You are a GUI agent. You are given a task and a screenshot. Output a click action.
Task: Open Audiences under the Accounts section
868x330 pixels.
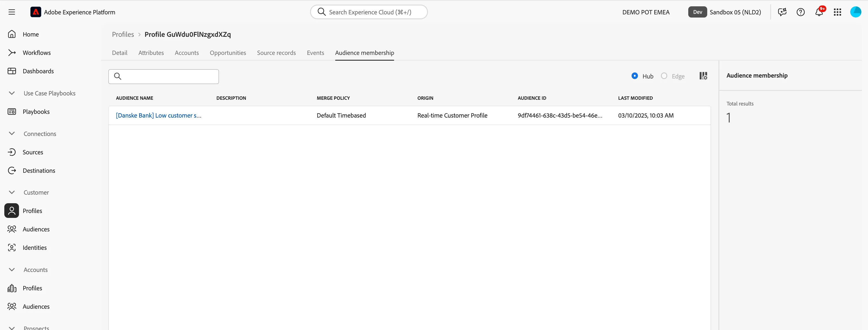coord(36,306)
